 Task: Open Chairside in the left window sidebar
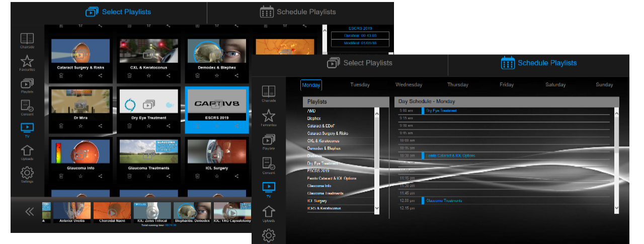point(27,40)
